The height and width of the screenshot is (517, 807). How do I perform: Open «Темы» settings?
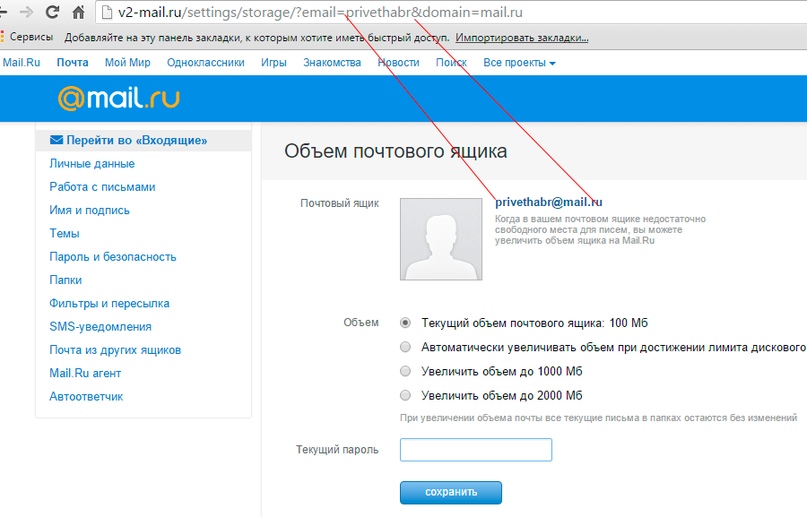(x=64, y=234)
